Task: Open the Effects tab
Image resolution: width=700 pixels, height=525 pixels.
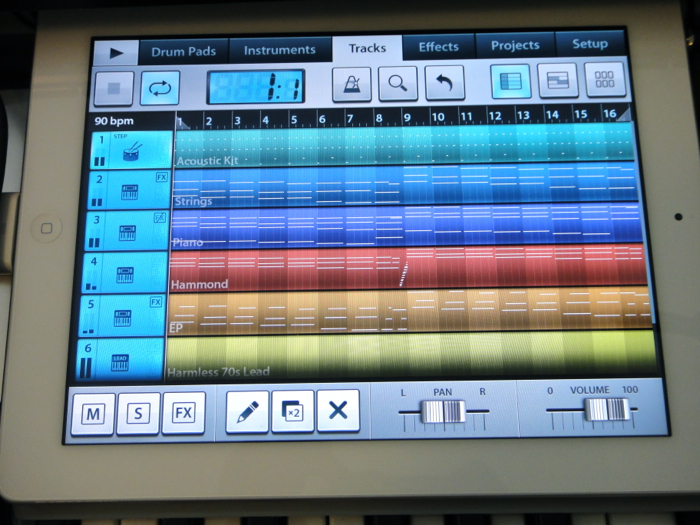Action: click(x=438, y=46)
